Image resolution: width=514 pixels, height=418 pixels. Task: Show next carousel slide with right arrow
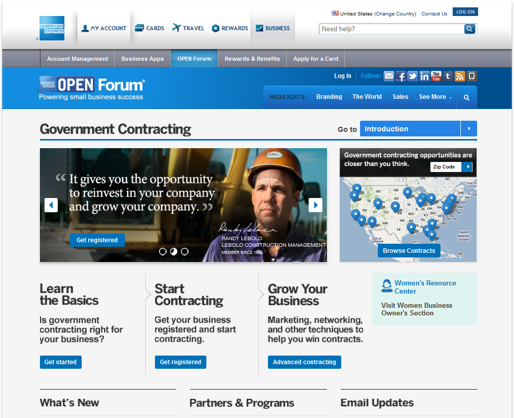point(315,205)
